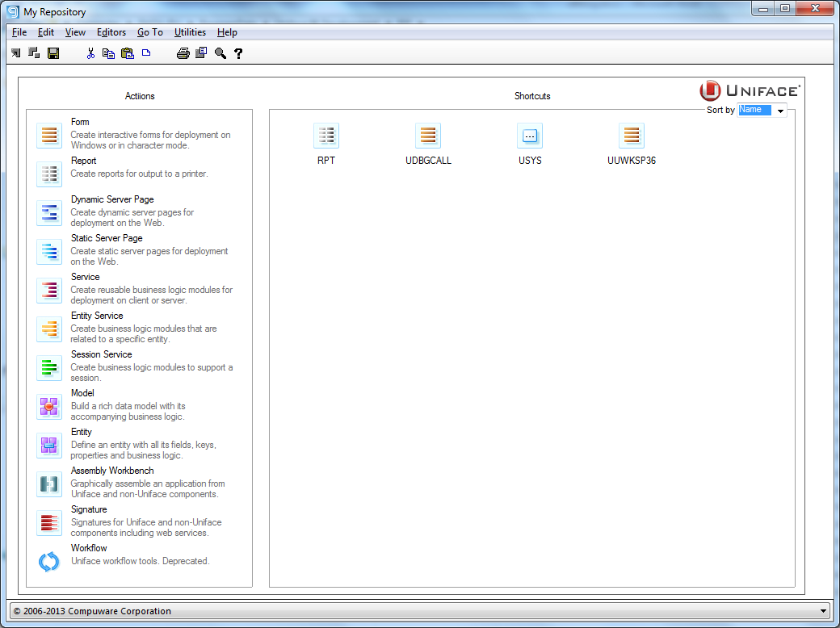Expand the Sort by dropdown arrow
The height and width of the screenshot is (628, 840).
pos(780,111)
